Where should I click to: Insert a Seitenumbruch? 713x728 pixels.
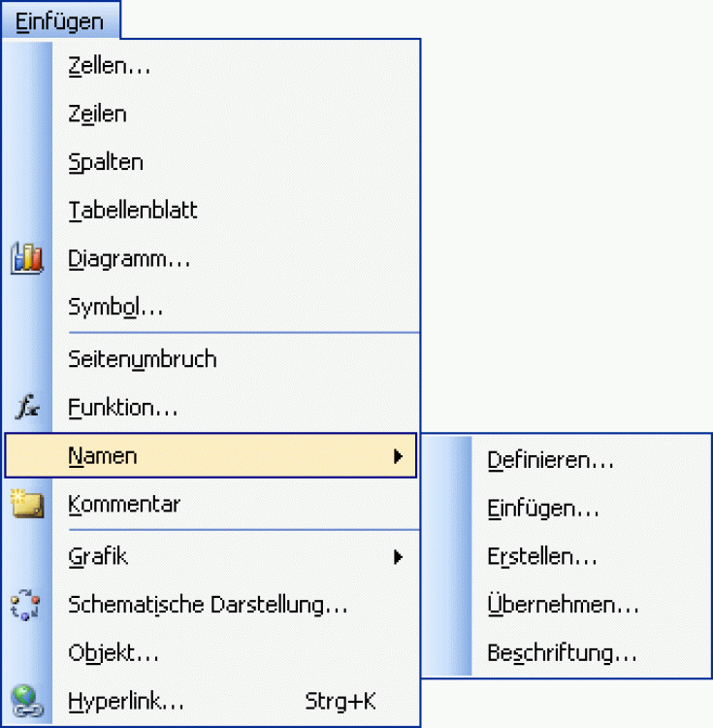(x=142, y=359)
